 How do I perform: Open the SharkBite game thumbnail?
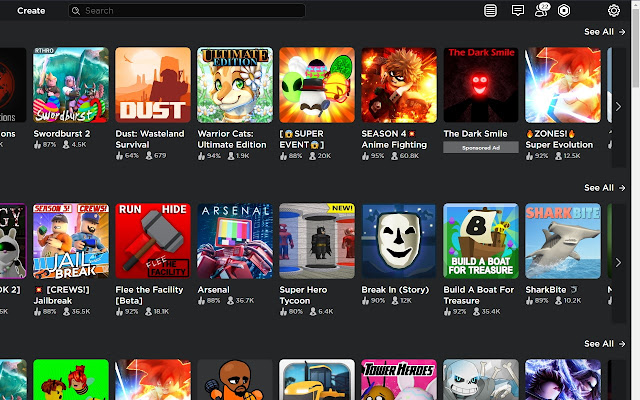tap(563, 241)
